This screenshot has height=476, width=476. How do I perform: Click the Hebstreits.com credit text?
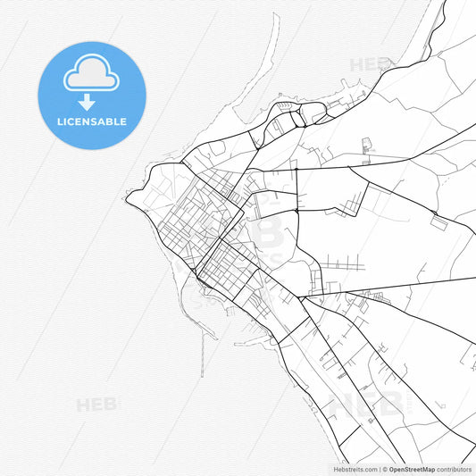point(355,470)
